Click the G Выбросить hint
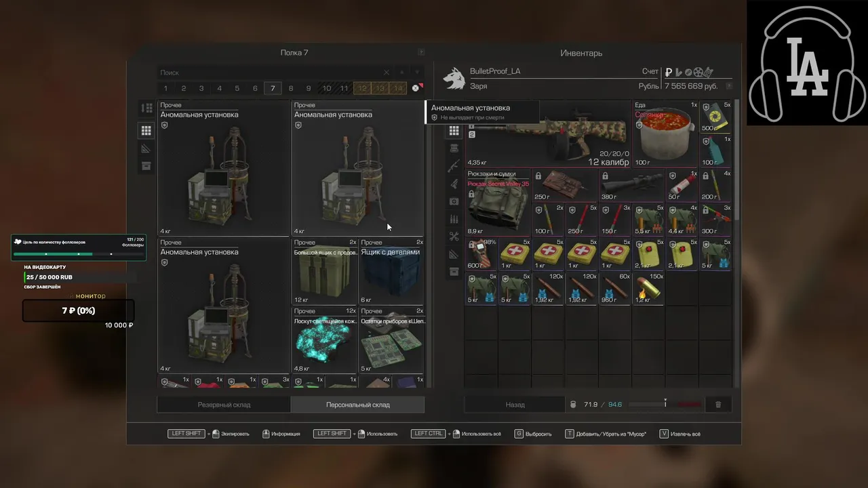The height and width of the screenshot is (488, 868). click(x=533, y=434)
